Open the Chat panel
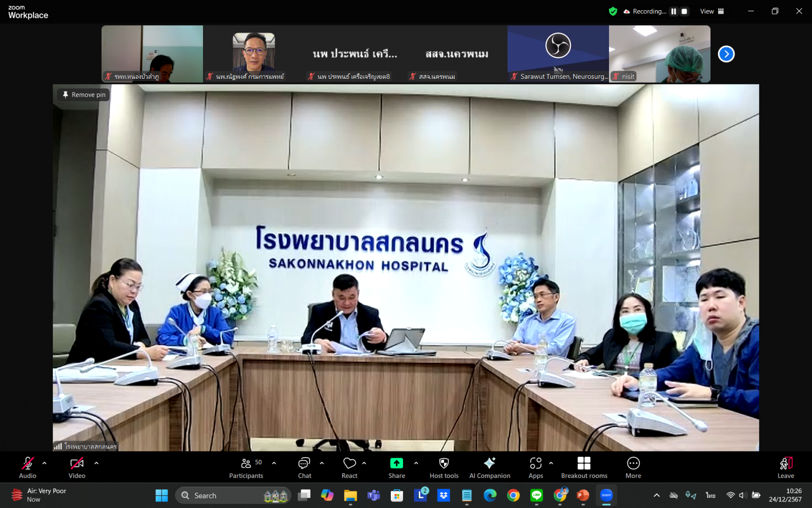Viewport: 812px width, 508px height. tap(304, 467)
